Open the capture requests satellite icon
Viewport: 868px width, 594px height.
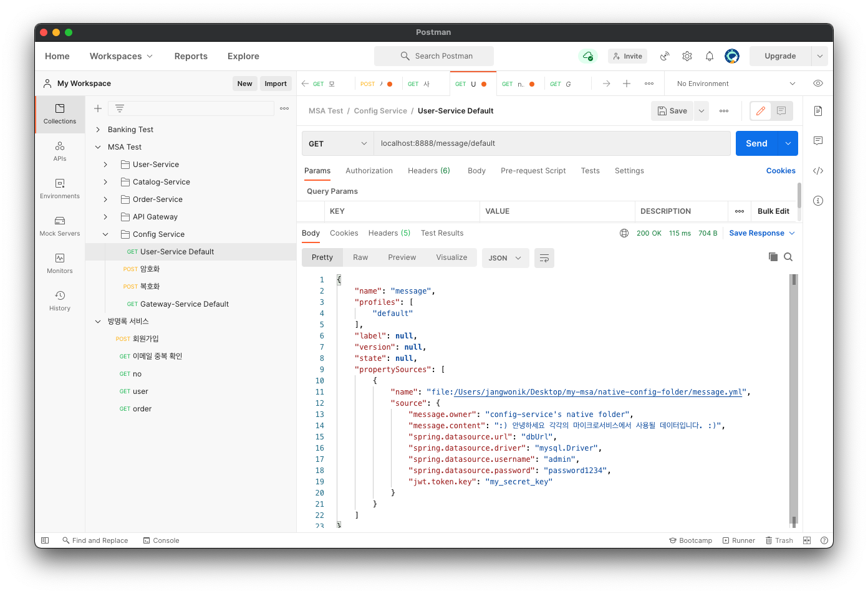coord(665,56)
